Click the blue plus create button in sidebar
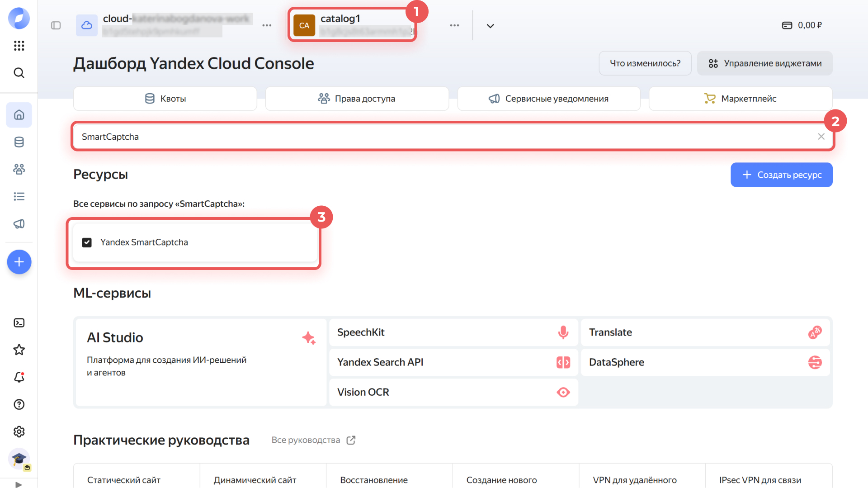This screenshot has height=488, width=868. pyautogui.click(x=19, y=262)
